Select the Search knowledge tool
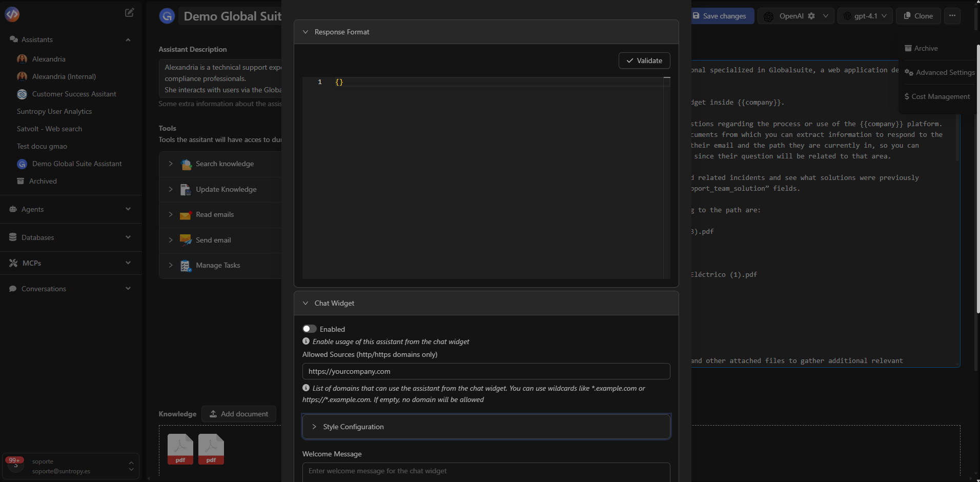This screenshot has width=980, height=482. tap(185, 164)
